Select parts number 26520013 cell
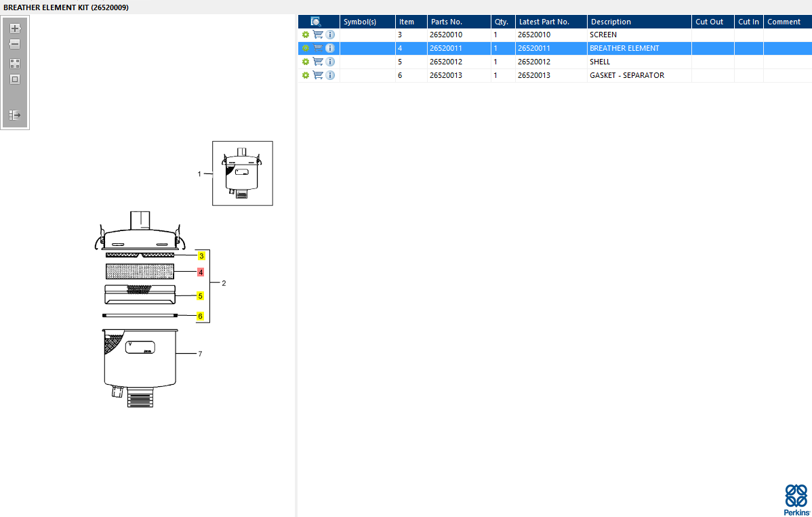The height and width of the screenshot is (517, 812). coord(459,75)
